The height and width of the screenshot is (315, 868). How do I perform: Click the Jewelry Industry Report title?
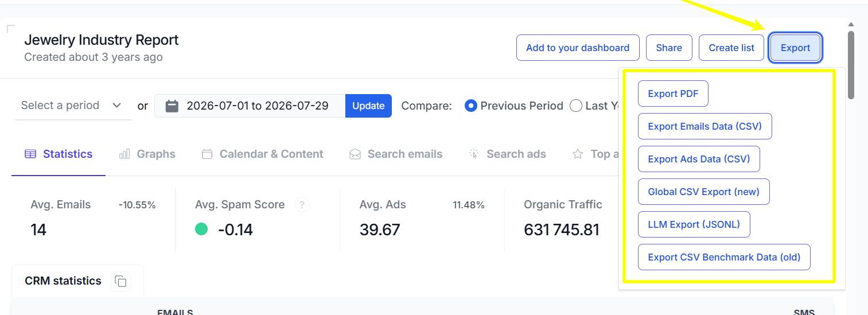click(102, 40)
